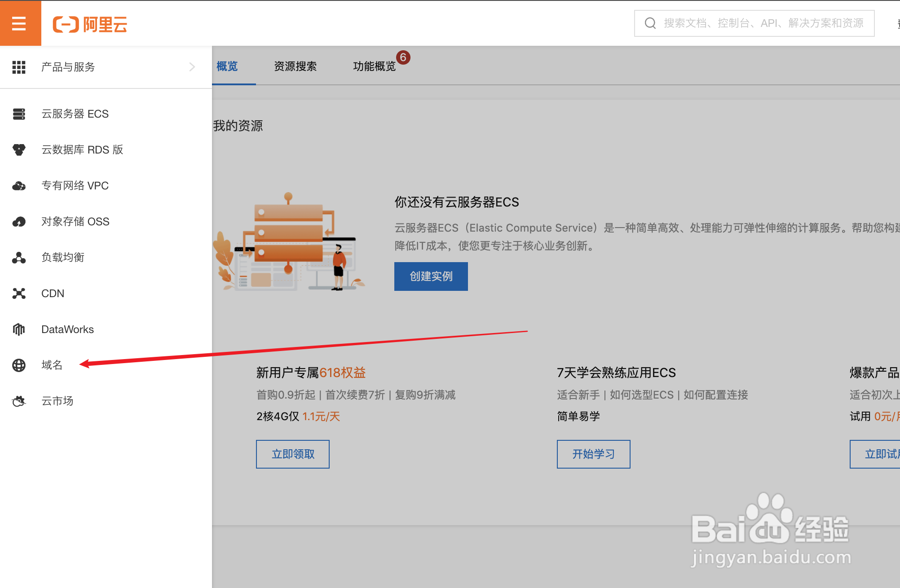
Task: Expand the 产品与服务 chevron arrow
Action: click(x=192, y=67)
